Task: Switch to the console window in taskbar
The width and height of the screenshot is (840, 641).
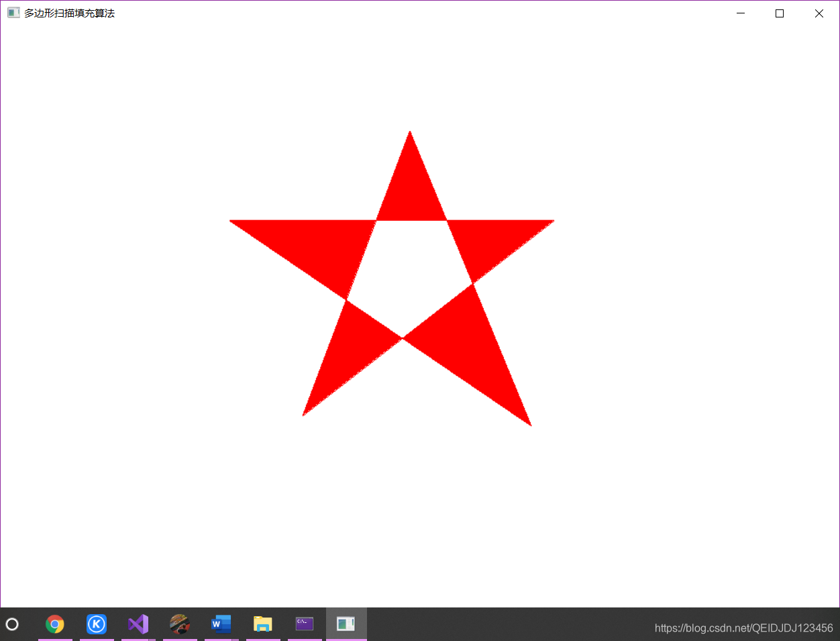Action: 305,624
